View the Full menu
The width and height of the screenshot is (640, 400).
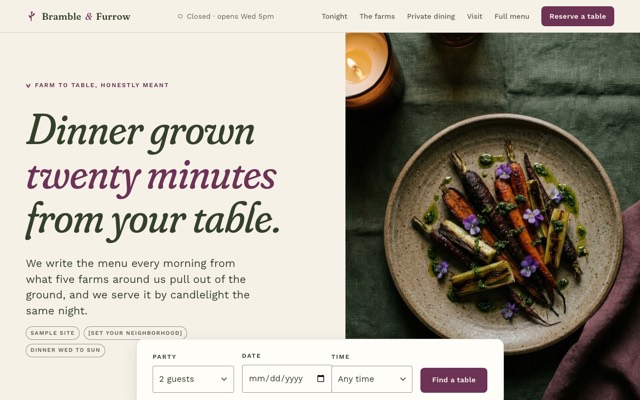pos(511,16)
